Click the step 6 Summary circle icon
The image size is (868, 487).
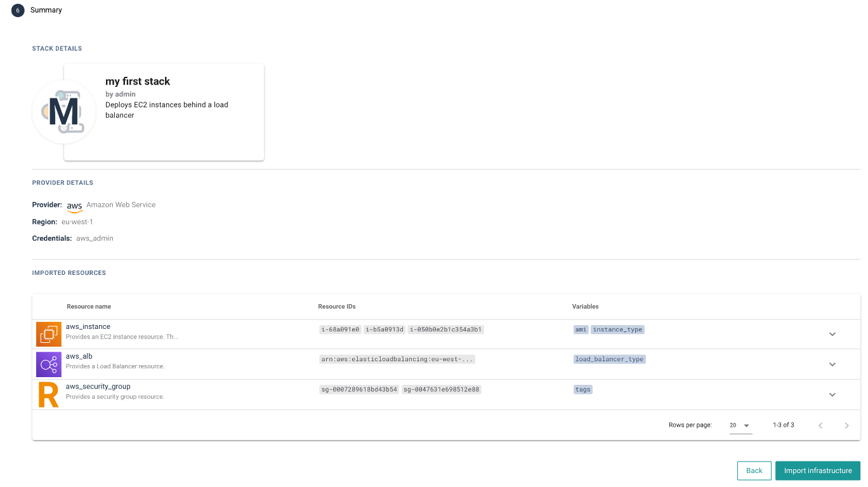pos(18,10)
